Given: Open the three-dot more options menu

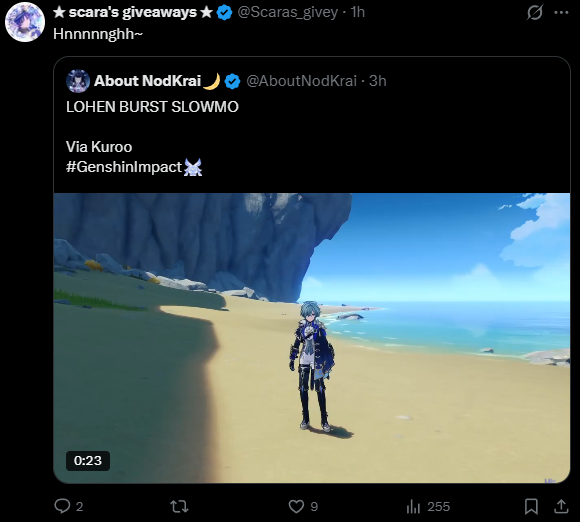Looking at the screenshot, I should pyautogui.click(x=561, y=13).
